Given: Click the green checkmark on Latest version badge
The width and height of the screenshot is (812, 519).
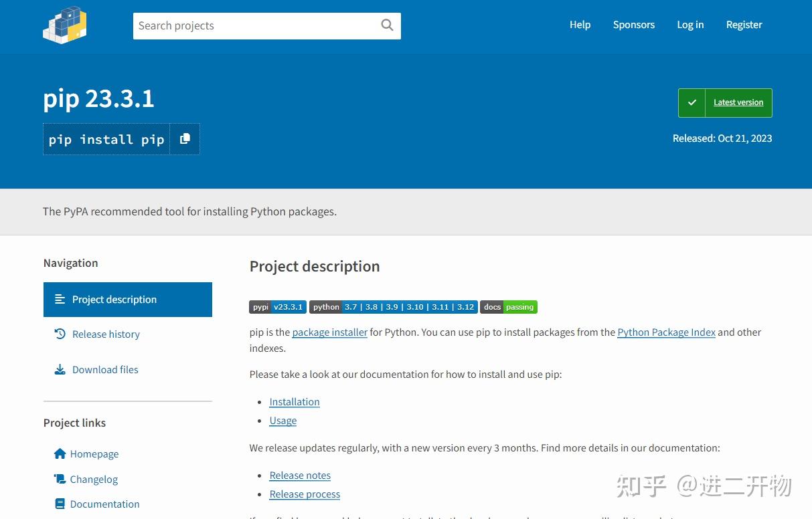Looking at the screenshot, I should pos(692,102).
